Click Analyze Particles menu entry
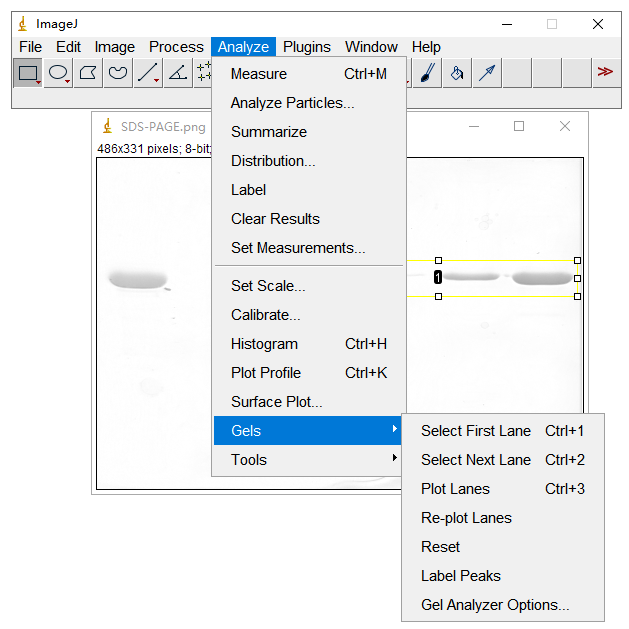The image size is (629, 629). (x=292, y=103)
